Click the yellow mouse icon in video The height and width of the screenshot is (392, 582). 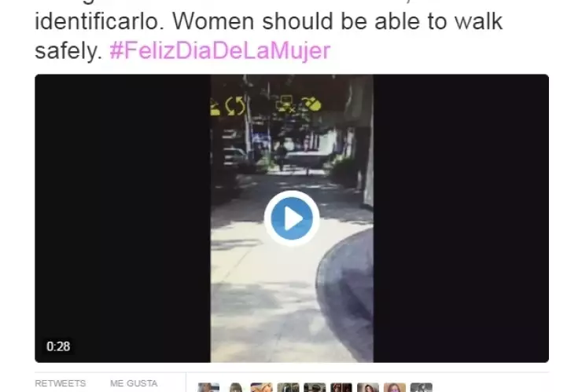(x=311, y=104)
